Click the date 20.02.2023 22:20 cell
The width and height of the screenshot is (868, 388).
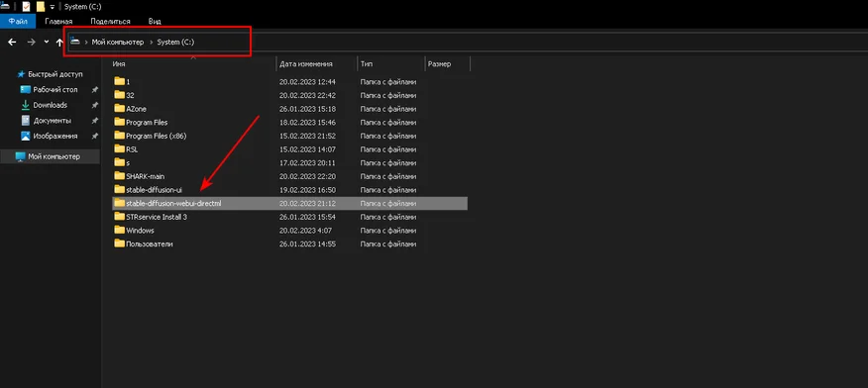tap(307, 176)
